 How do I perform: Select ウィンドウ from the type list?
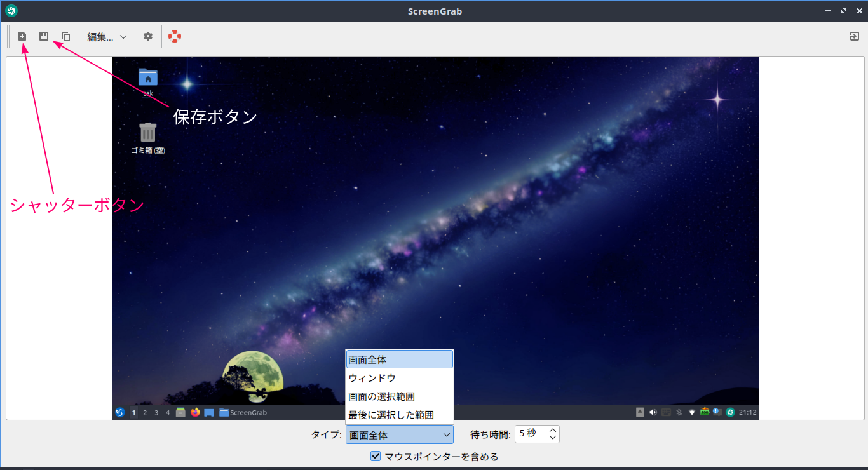coord(399,378)
